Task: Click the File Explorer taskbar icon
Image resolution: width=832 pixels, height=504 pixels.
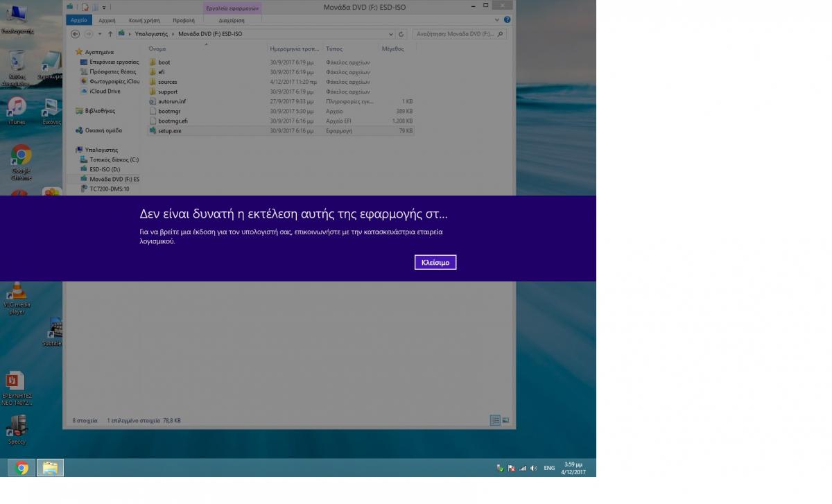Action: [50, 468]
